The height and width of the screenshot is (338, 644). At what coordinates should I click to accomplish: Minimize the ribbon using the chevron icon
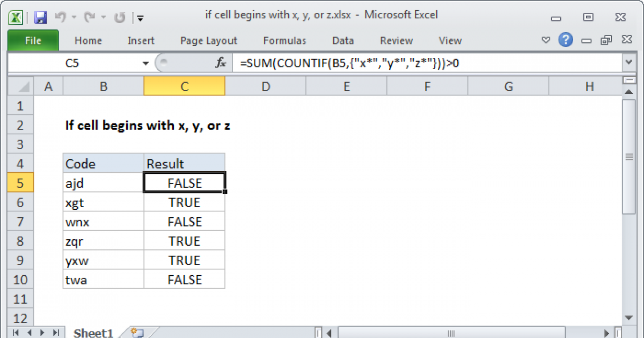[x=546, y=40]
